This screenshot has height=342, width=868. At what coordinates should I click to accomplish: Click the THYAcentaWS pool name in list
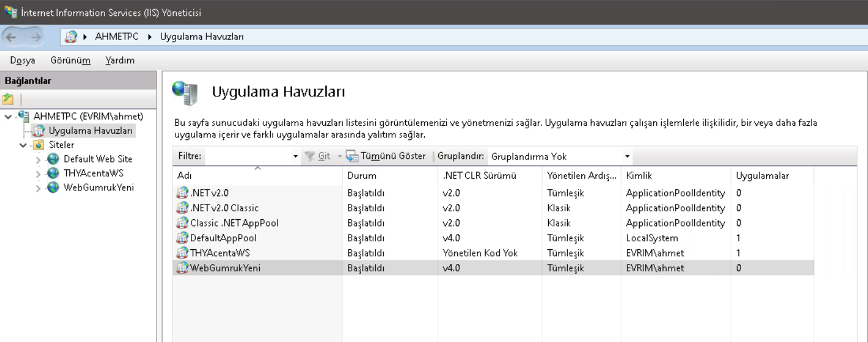click(220, 253)
